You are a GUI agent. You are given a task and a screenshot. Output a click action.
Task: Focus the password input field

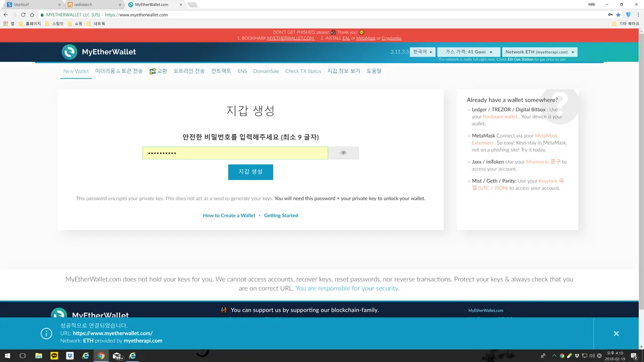[235, 153]
